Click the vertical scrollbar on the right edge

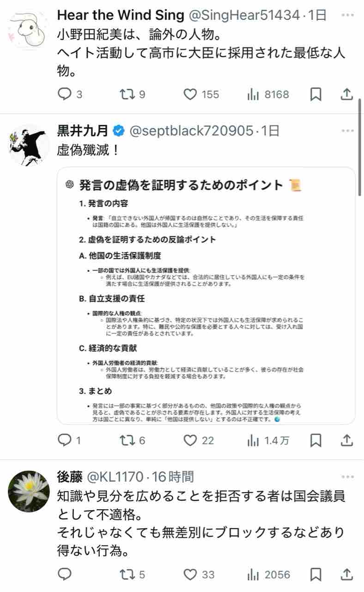click(x=360, y=147)
